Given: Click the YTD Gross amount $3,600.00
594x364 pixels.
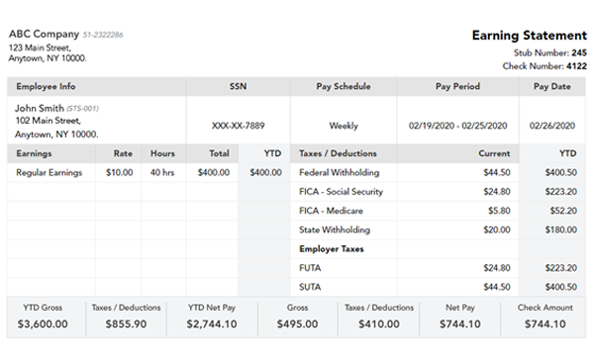Looking at the screenshot, I should point(43,324).
